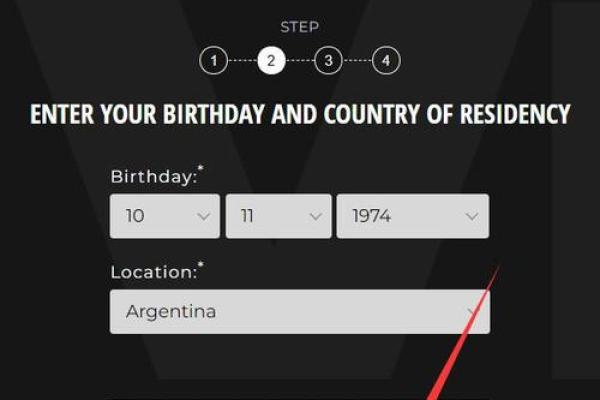Screen dimensions: 600x400
Task: Click dashed connector between steps 2 and 3
Action: (x=300, y=60)
